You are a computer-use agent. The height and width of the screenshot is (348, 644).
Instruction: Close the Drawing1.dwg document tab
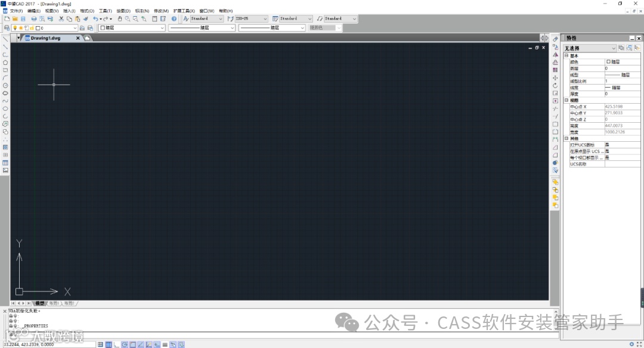pos(78,38)
